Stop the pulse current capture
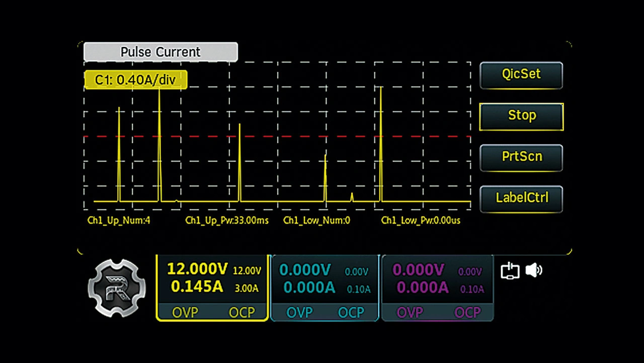 click(x=521, y=116)
